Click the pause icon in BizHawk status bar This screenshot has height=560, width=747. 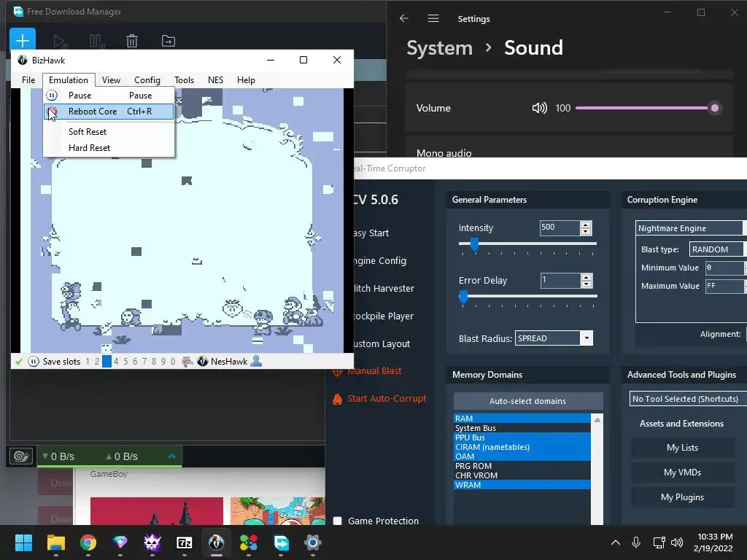click(x=34, y=362)
